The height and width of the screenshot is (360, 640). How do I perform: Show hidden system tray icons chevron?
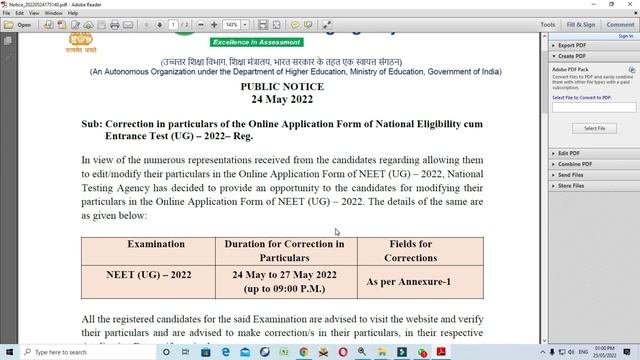tap(542, 352)
